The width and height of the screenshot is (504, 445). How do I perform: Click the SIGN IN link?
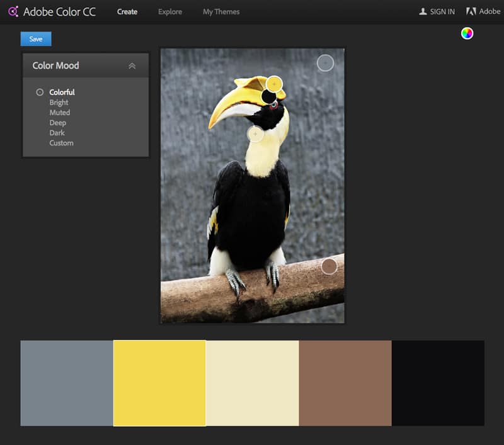(442, 12)
